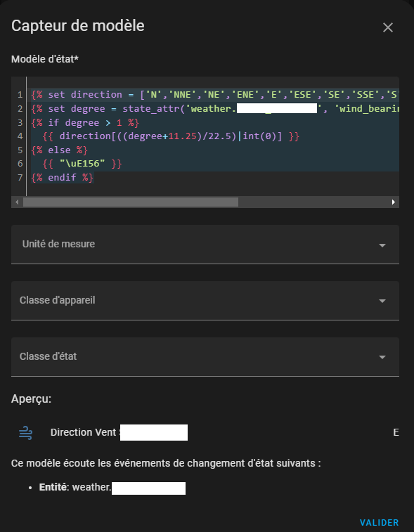Click the VALIDER button
Viewport: 414px width, 532px height.
pos(379,522)
